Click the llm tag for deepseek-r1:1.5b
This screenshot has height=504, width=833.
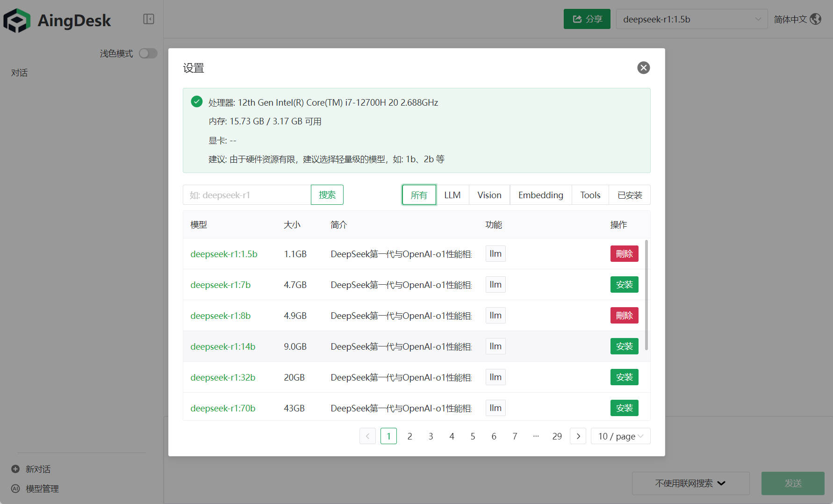(495, 254)
